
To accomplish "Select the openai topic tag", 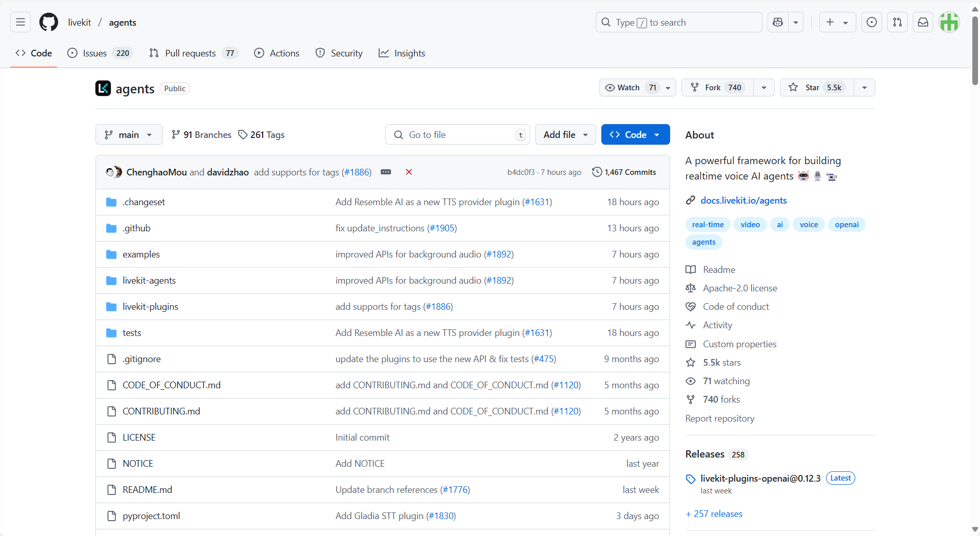I will [x=847, y=225].
